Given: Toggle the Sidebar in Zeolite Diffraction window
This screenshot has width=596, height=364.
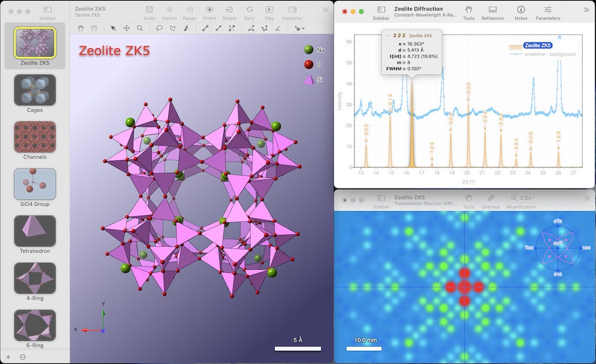Looking at the screenshot, I should pyautogui.click(x=381, y=9).
